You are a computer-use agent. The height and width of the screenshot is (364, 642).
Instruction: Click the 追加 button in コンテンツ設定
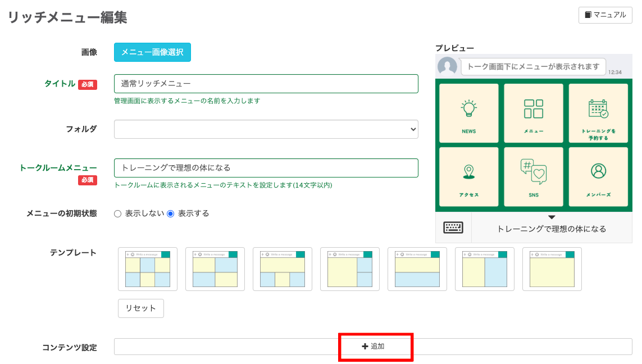tap(373, 347)
